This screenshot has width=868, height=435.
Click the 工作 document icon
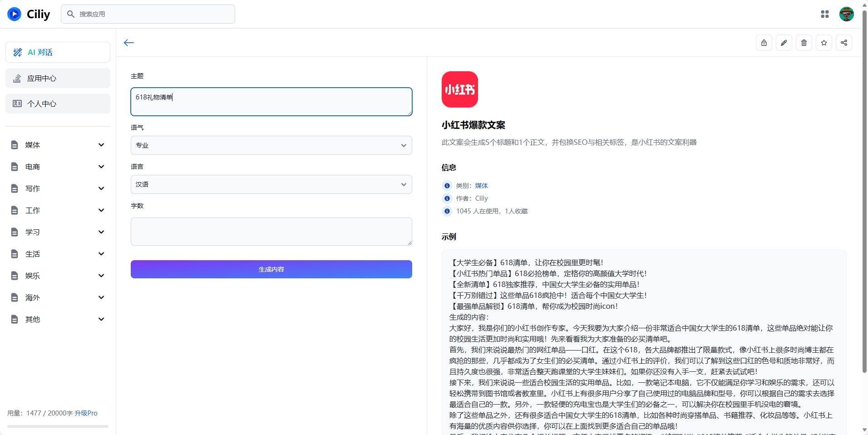coord(15,210)
